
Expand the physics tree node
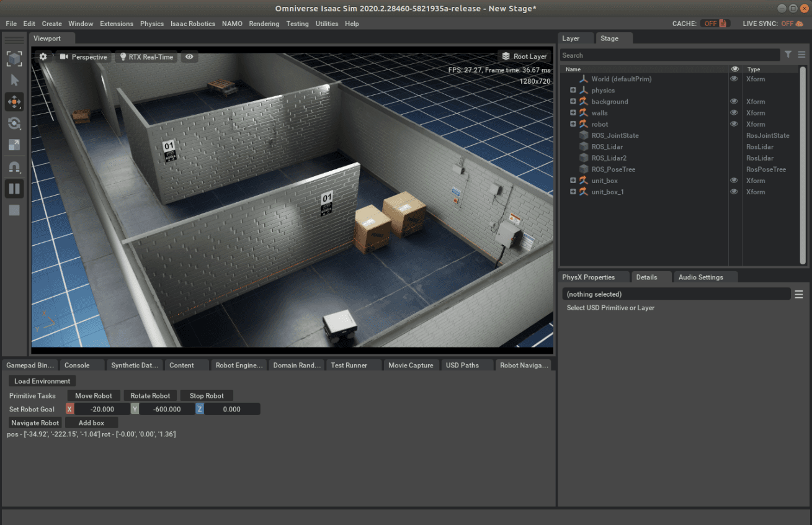[x=573, y=91]
